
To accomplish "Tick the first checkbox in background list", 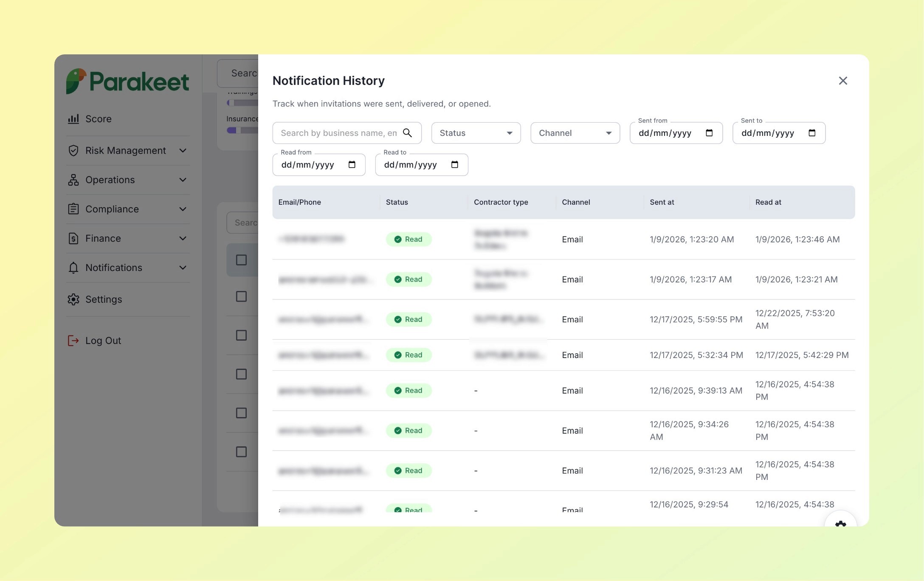I will coord(241,260).
